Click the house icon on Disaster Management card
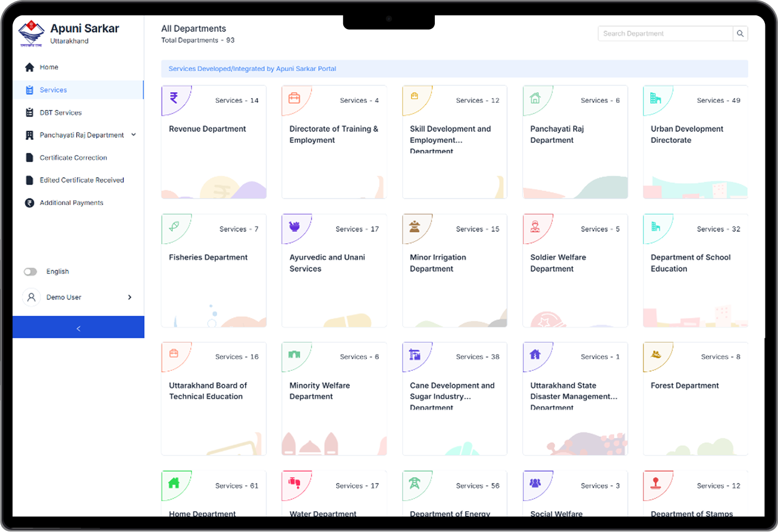The width and height of the screenshot is (778, 532). click(535, 354)
